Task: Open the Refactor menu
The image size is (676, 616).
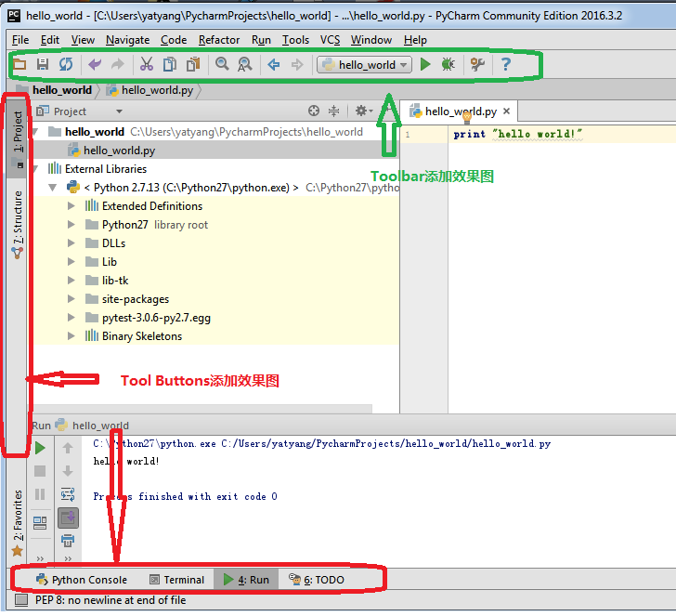Action: tap(219, 40)
